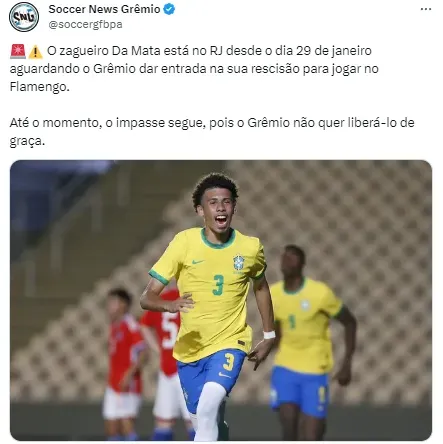The width and height of the screenshot is (443, 444).
Task: Select the paragraph starting 'Até o momento'
Action: click(x=212, y=131)
